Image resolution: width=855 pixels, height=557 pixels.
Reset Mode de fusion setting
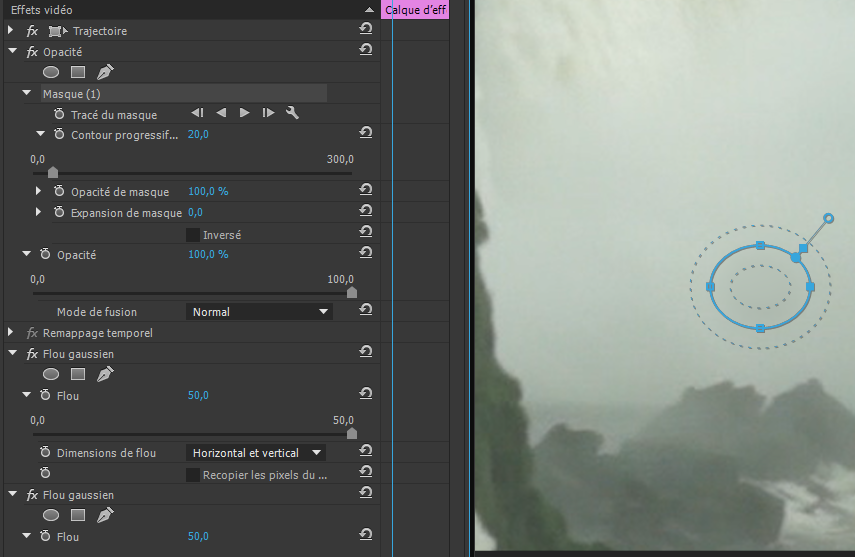[x=366, y=310]
